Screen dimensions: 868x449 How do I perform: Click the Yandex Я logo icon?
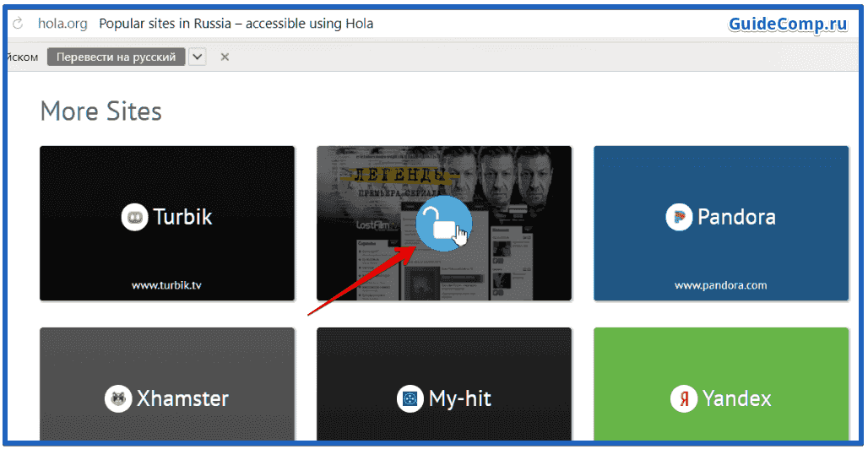pyautogui.click(x=684, y=398)
